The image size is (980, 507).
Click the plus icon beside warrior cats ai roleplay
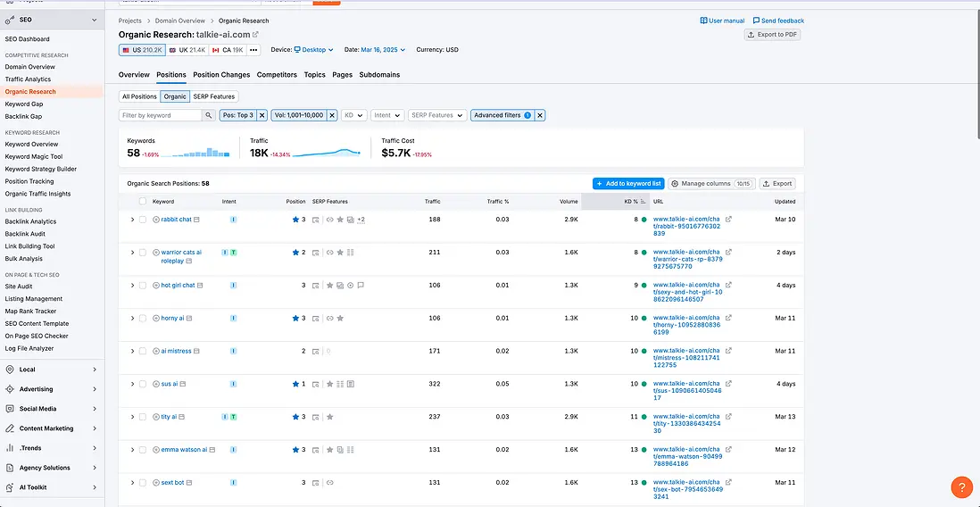click(x=156, y=253)
